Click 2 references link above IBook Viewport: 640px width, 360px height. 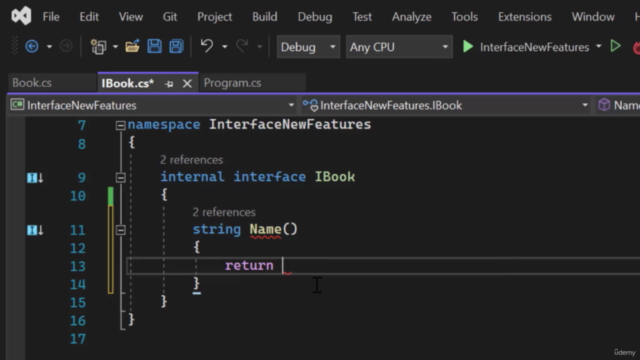(191, 160)
